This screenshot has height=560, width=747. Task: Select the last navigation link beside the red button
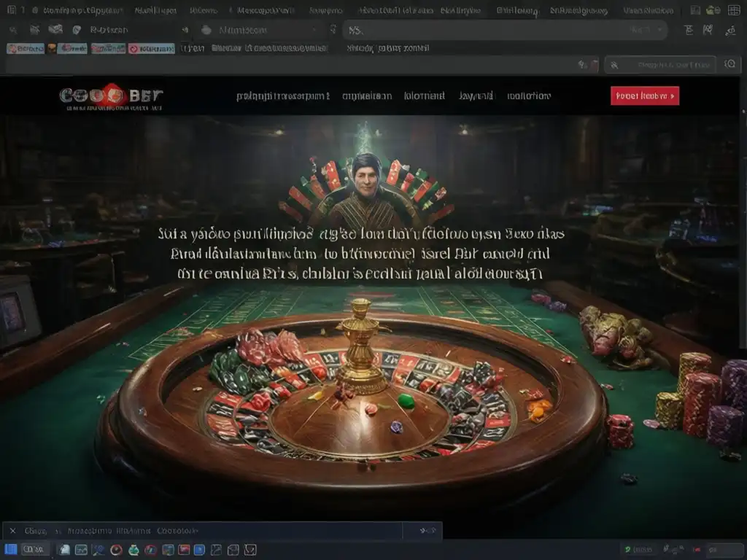(529, 96)
